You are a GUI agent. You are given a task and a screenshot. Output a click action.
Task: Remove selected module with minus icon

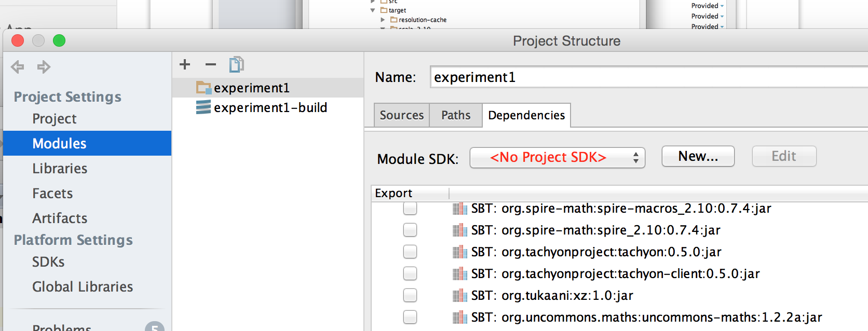[x=210, y=64]
